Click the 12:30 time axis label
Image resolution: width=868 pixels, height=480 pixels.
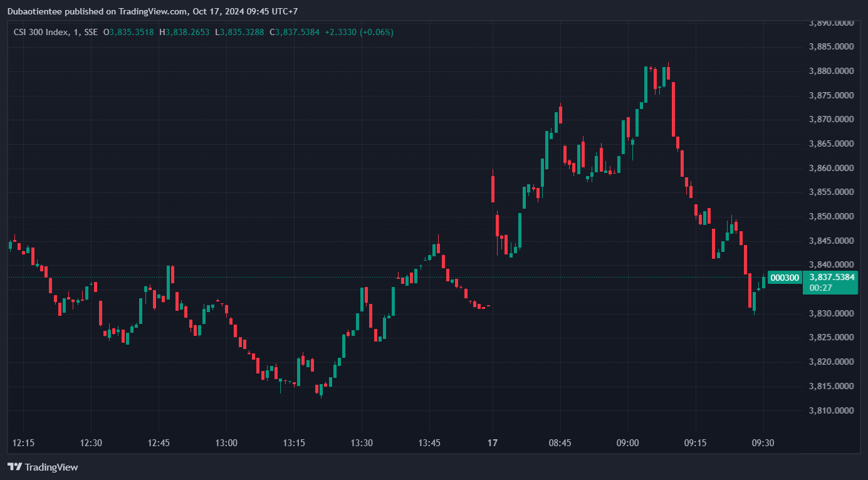pos(91,443)
